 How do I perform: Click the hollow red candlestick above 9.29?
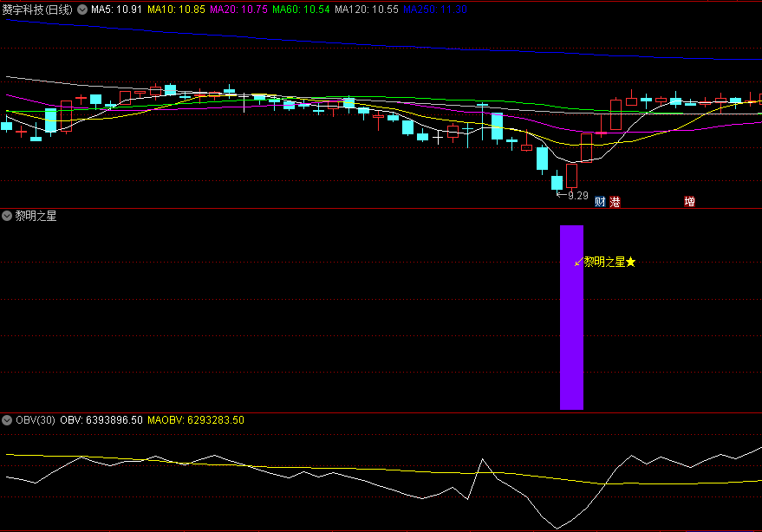tap(571, 176)
